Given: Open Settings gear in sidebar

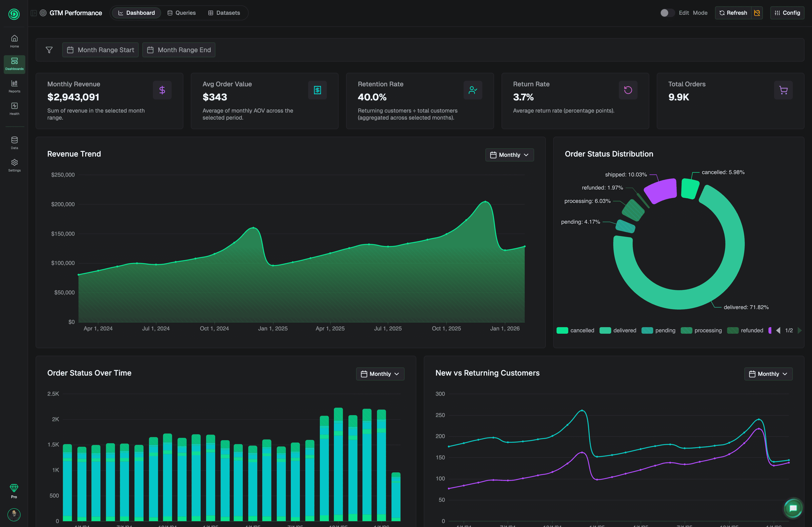Looking at the screenshot, I should pos(14,165).
